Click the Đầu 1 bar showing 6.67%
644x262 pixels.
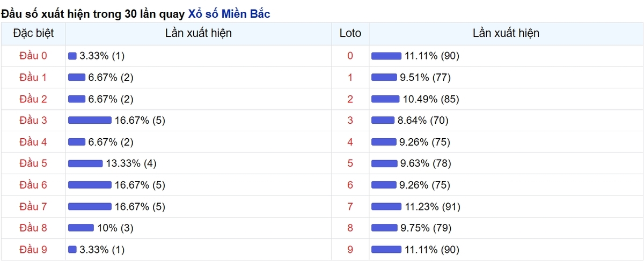coord(77,78)
